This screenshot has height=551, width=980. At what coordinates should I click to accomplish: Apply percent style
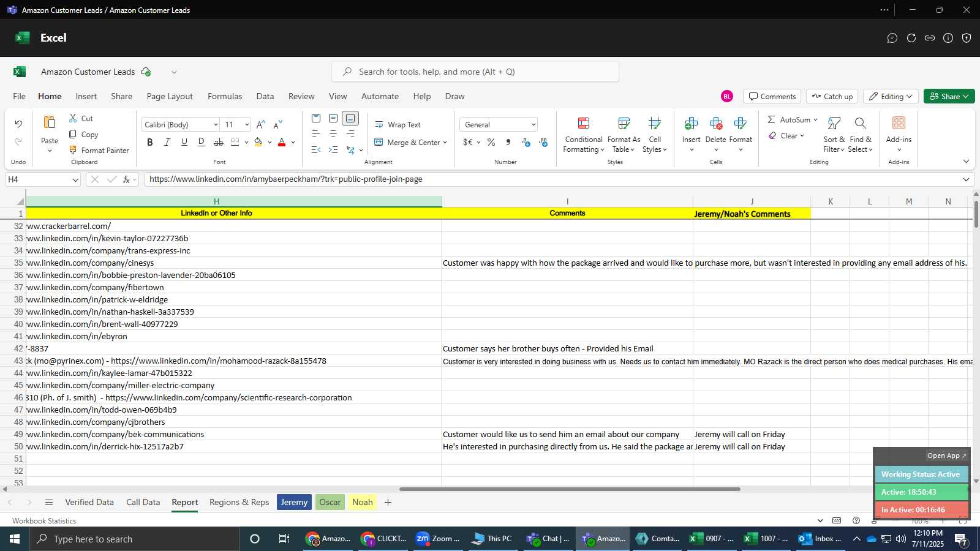tap(491, 142)
